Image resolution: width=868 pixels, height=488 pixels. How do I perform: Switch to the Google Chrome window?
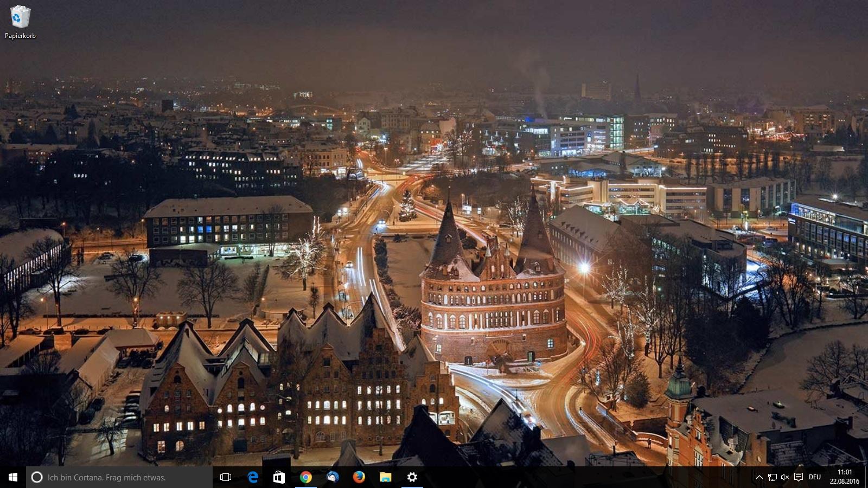pos(306,477)
